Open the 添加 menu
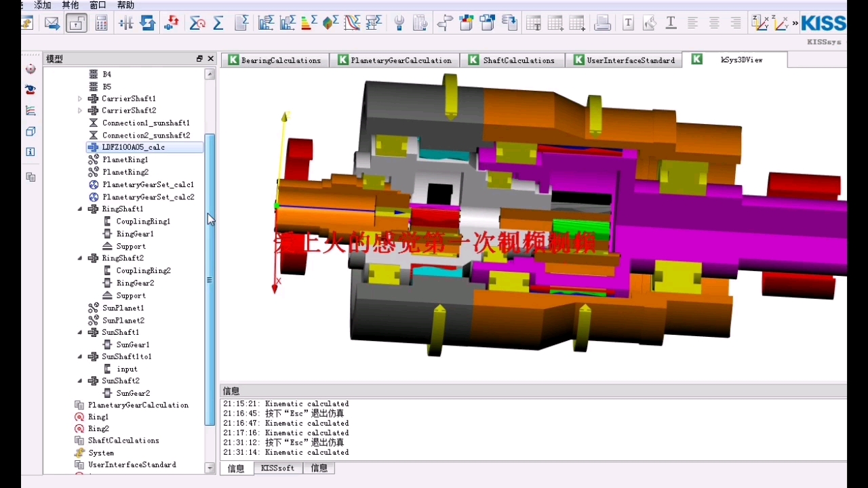868x488 pixels. click(42, 5)
